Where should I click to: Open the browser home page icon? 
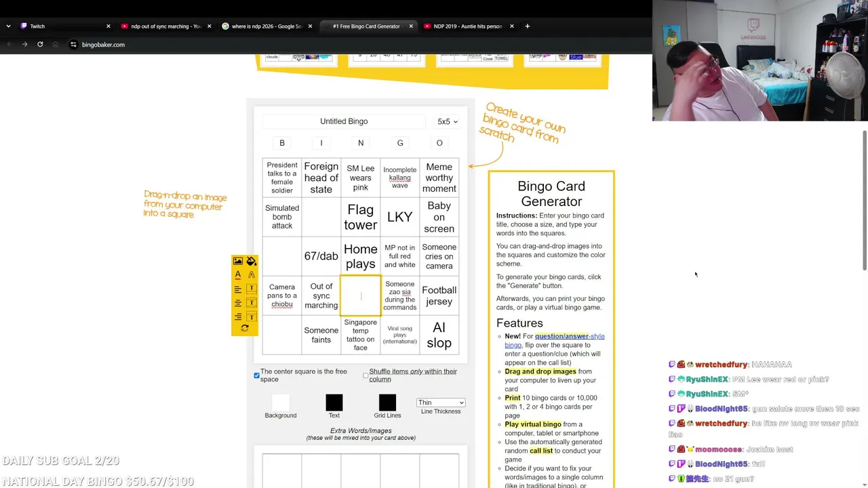[x=55, y=45]
